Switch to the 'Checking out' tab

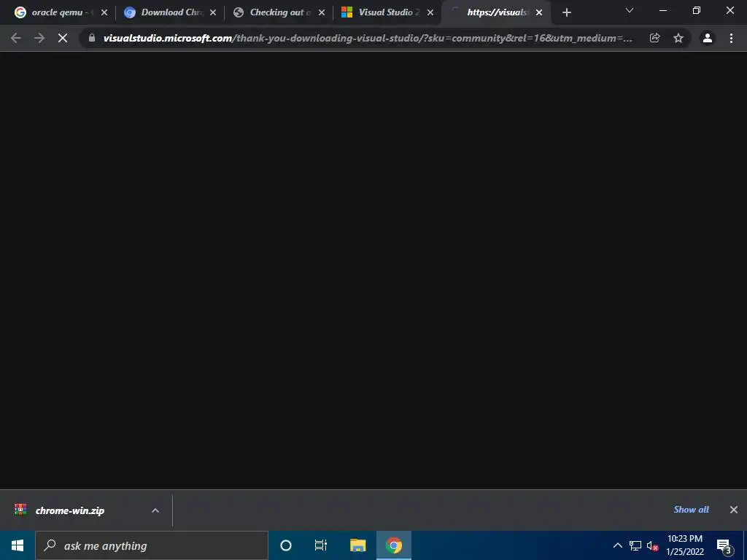click(274, 12)
